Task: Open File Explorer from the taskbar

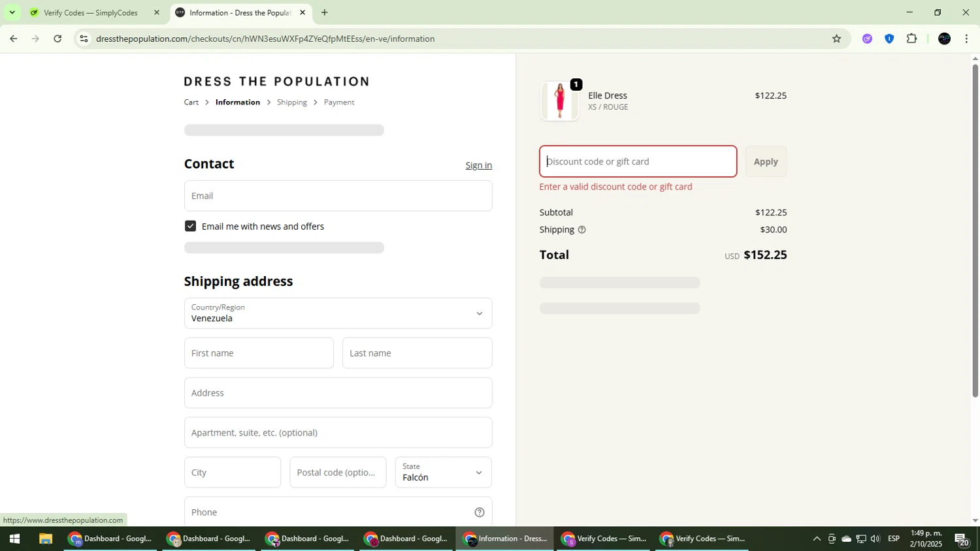Action: tap(45, 539)
